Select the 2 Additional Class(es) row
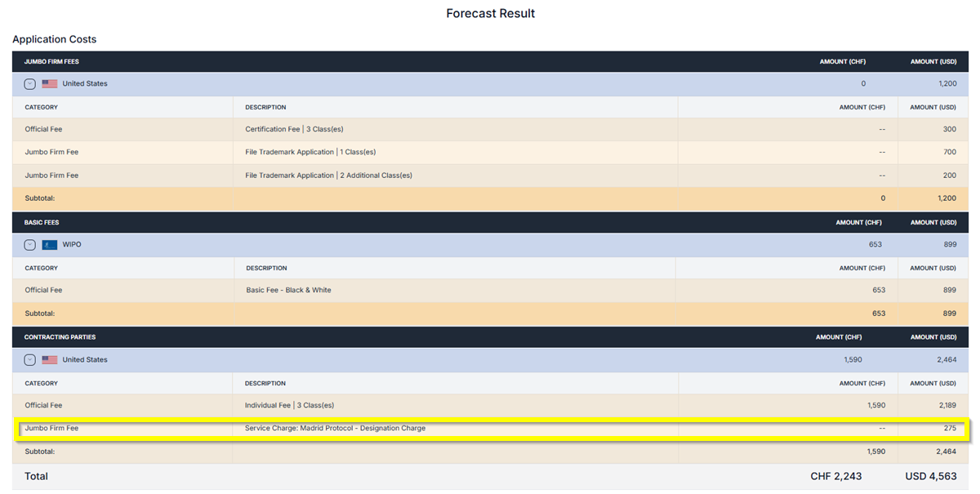The image size is (980, 494). (328, 176)
